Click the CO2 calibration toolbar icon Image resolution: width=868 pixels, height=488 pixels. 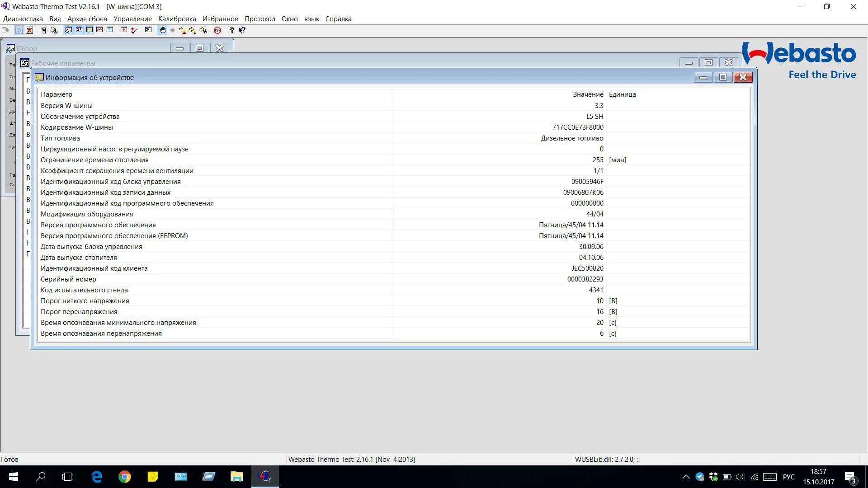(x=217, y=30)
